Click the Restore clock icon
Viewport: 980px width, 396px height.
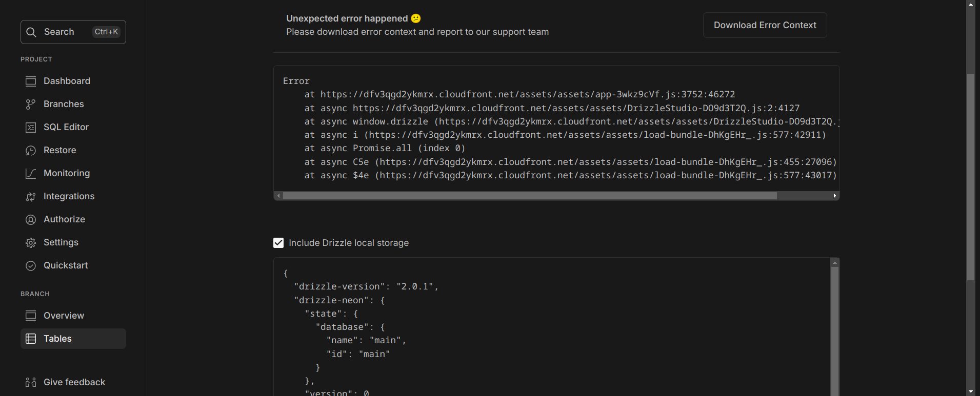point(31,151)
